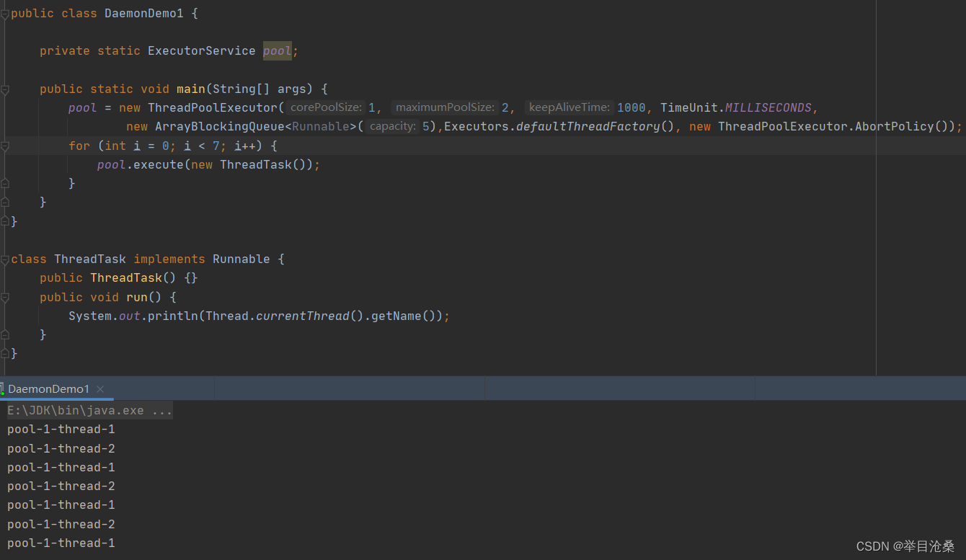Click the main method name

point(191,89)
